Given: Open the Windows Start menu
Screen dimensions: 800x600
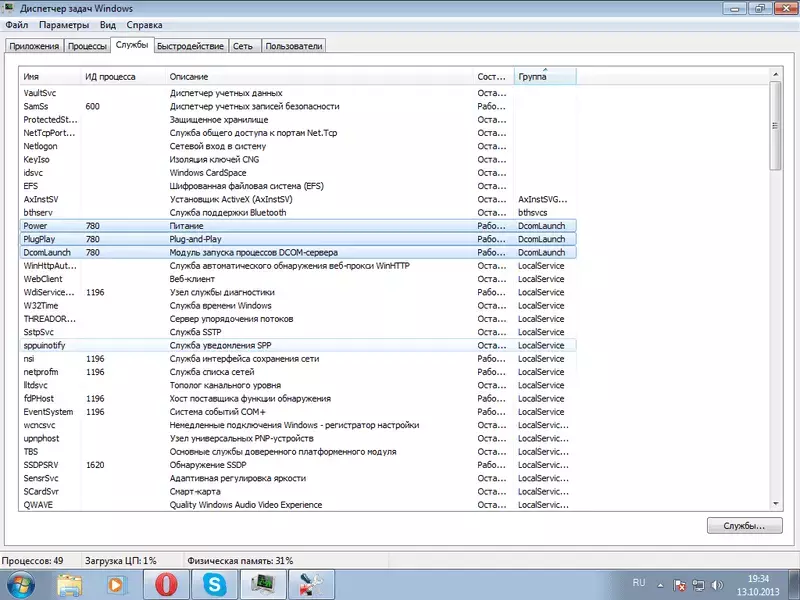Looking at the screenshot, I should [x=20, y=585].
